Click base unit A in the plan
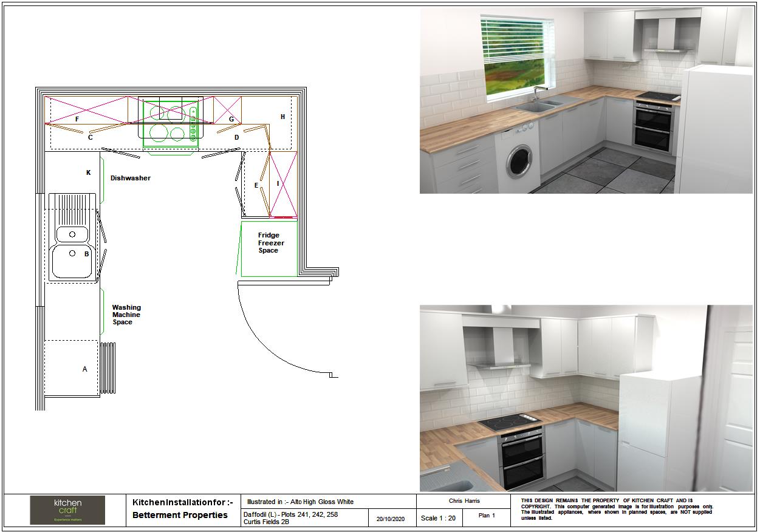The width and height of the screenshot is (760, 532). point(84,367)
